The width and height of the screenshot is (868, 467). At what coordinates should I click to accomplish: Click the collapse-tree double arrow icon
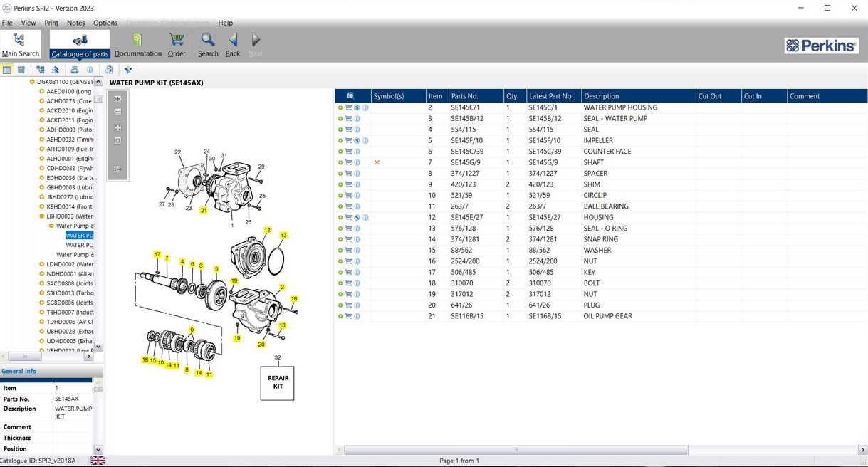(56, 70)
